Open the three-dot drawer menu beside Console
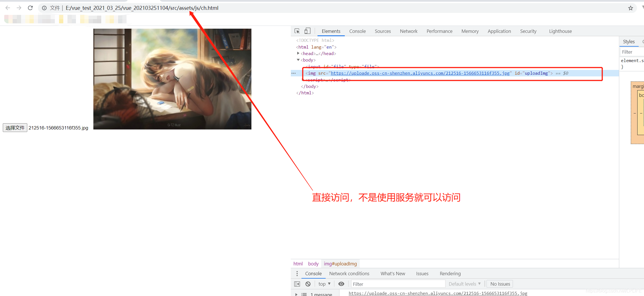 coord(297,273)
